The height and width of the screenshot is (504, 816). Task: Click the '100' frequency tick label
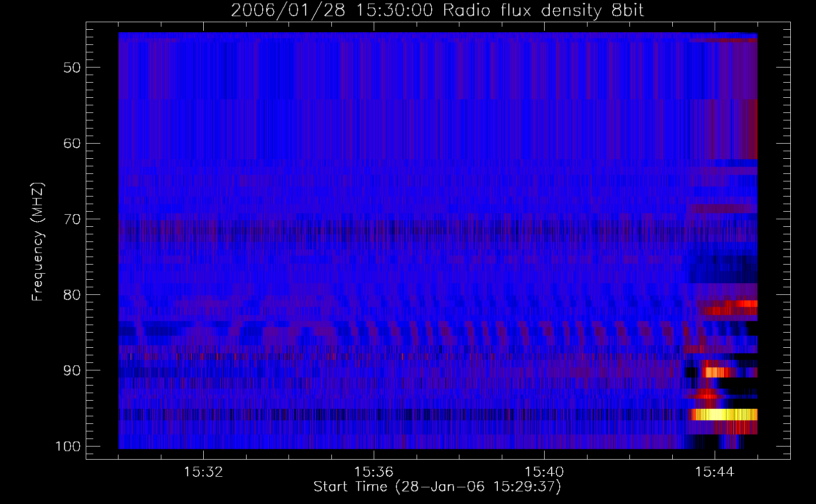click(68, 447)
